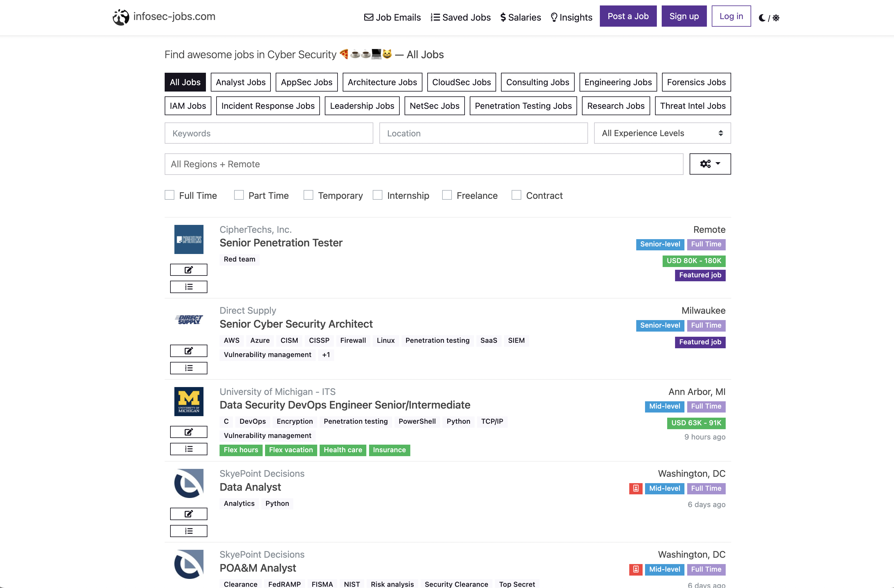Enable the Full Time filter
Image resolution: width=894 pixels, height=588 pixels.
(169, 195)
